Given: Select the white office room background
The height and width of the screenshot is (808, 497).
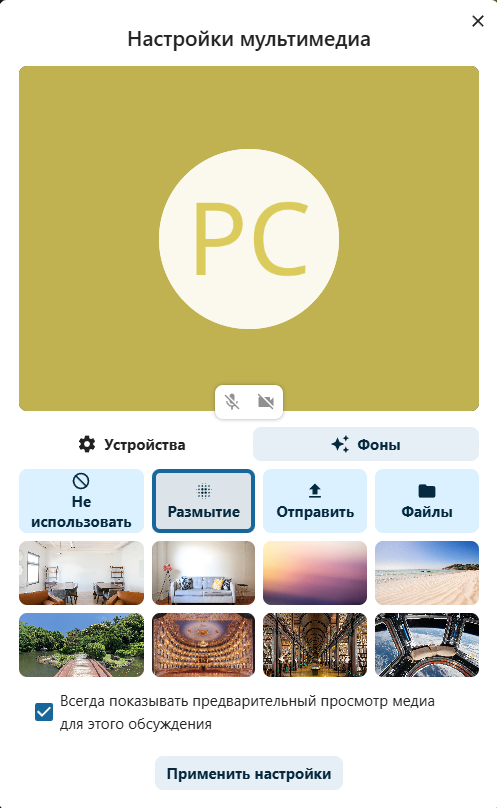Looking at the screenshot, I should click(81, 573).
